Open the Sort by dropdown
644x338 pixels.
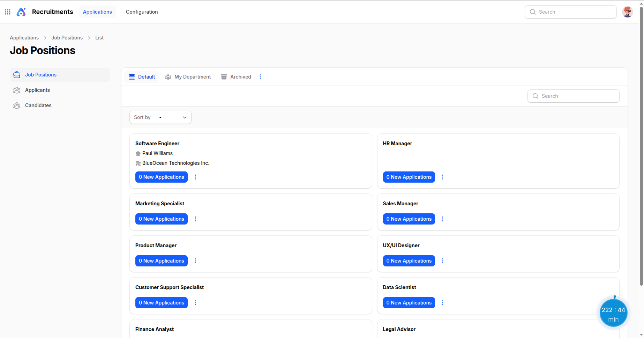(173, 117)
